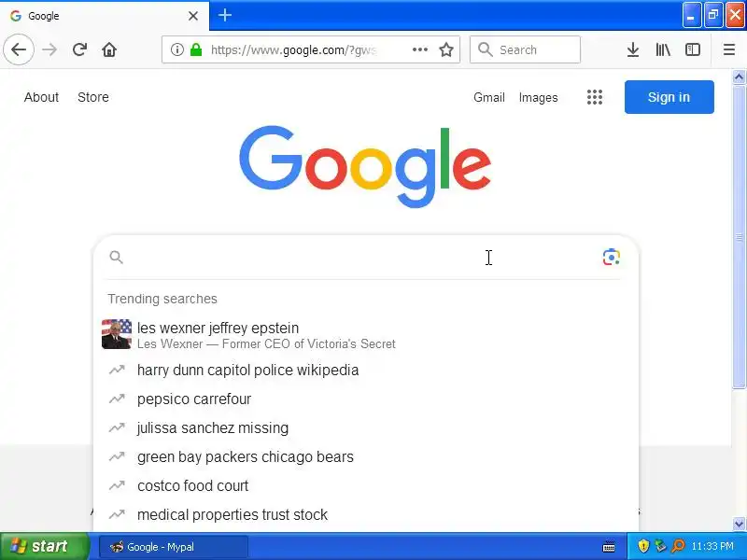Click the taskbar clock 11:33 PM
Viewport: 747px width, 560px height.
pos(712,546)
